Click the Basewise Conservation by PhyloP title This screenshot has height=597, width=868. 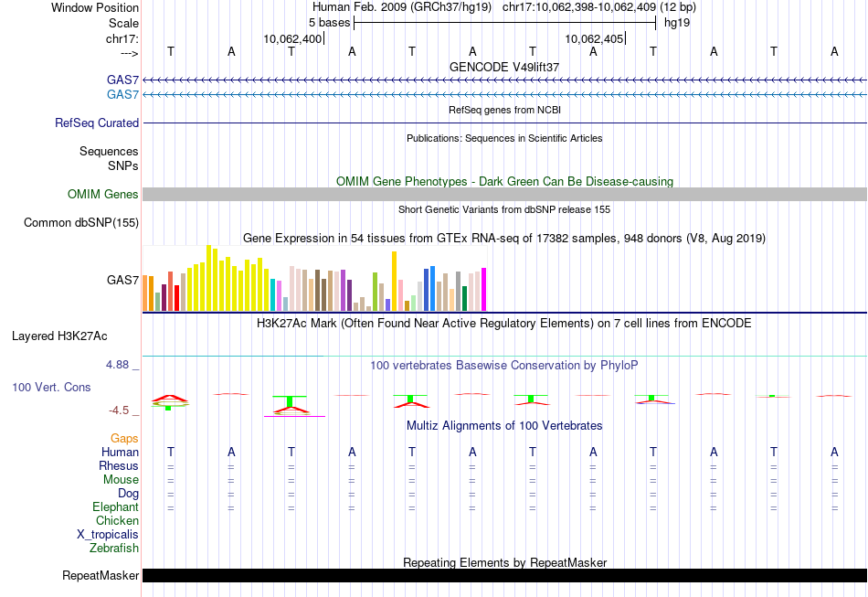504,365
